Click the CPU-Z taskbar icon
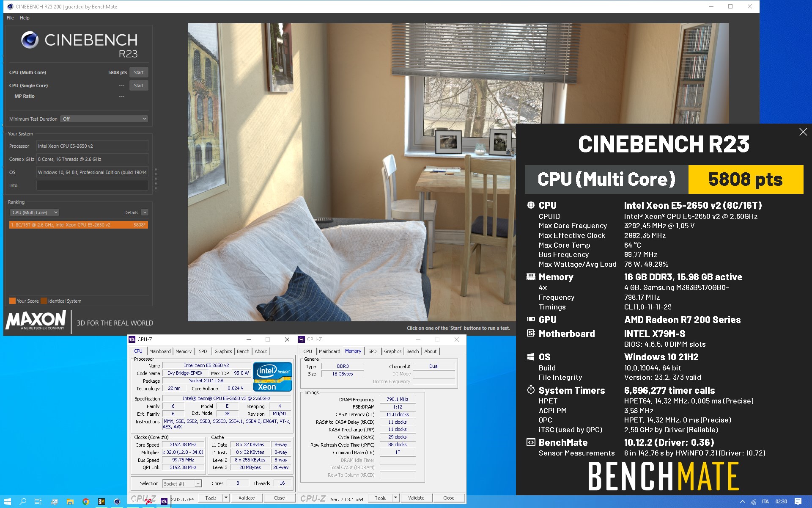The image size is (812, 508). pos(164,502)
